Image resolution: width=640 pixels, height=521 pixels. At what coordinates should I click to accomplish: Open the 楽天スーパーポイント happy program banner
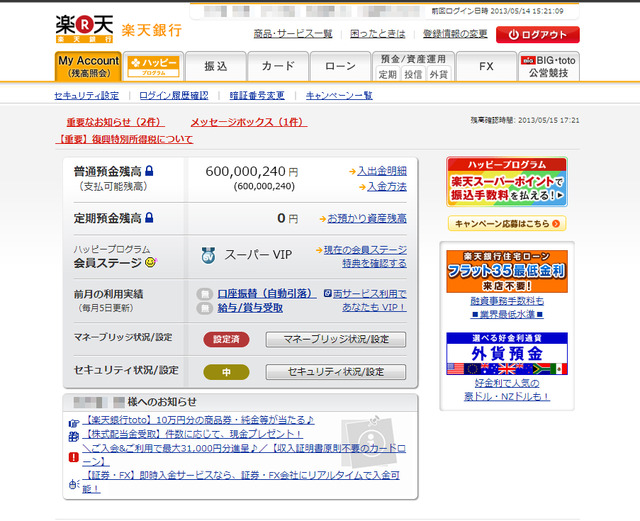[x=507, y=182]
